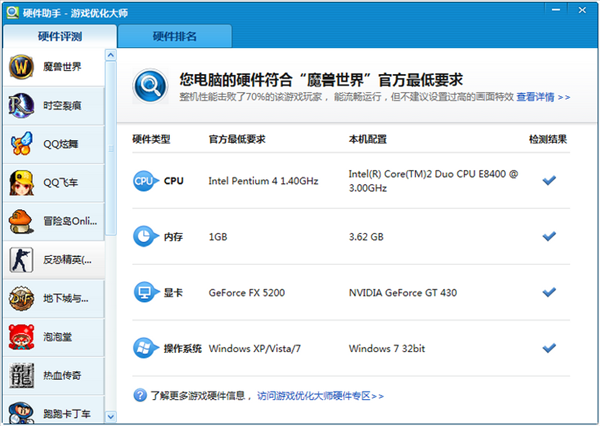The width and height of the screenshot is (600, 426).
Task: Click the 硬件类型 column header
Action: click(x=151, y=139)
